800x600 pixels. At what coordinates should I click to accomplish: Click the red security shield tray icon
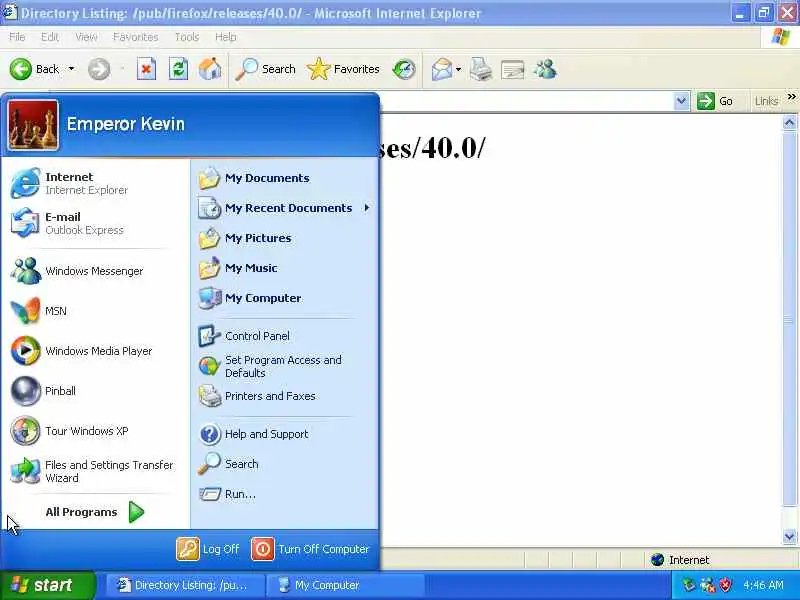(726, 585)
